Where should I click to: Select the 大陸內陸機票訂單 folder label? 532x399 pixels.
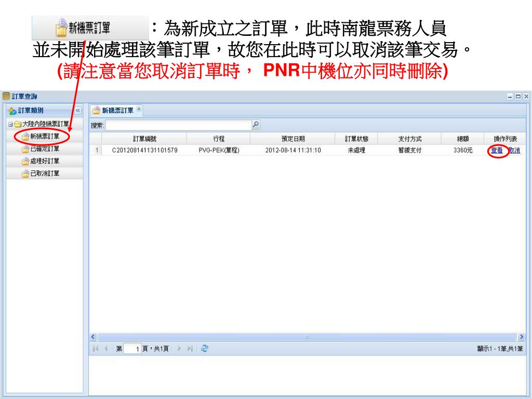[46, 124]
